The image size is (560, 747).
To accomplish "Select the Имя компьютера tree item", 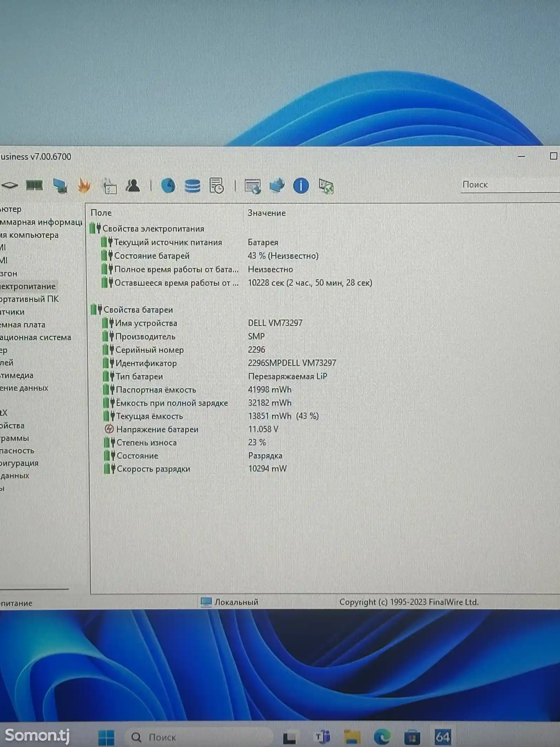I will 29,235.
